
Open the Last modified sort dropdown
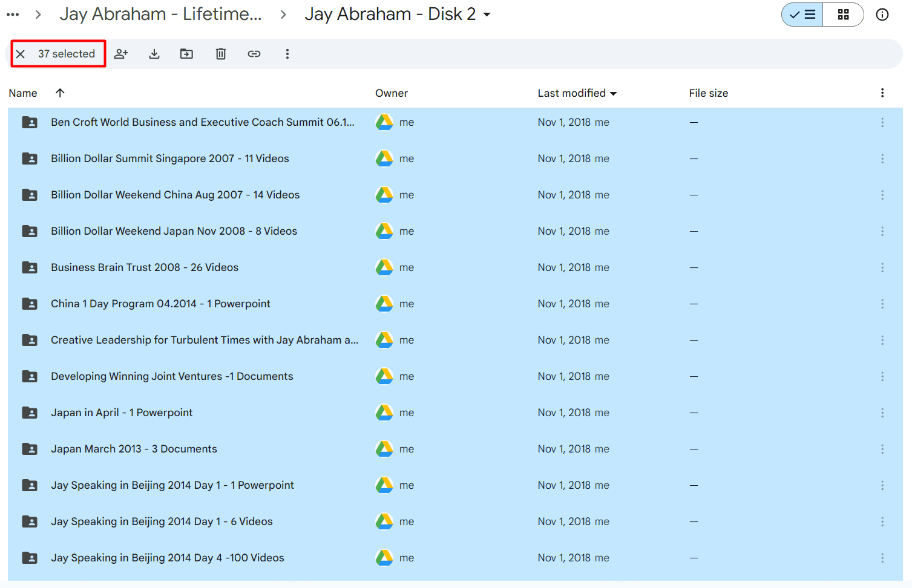[577, 93]
